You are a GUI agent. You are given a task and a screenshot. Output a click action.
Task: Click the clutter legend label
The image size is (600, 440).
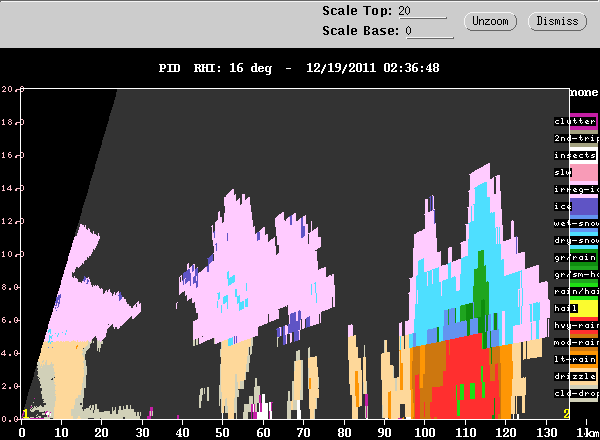coord(575,121)
